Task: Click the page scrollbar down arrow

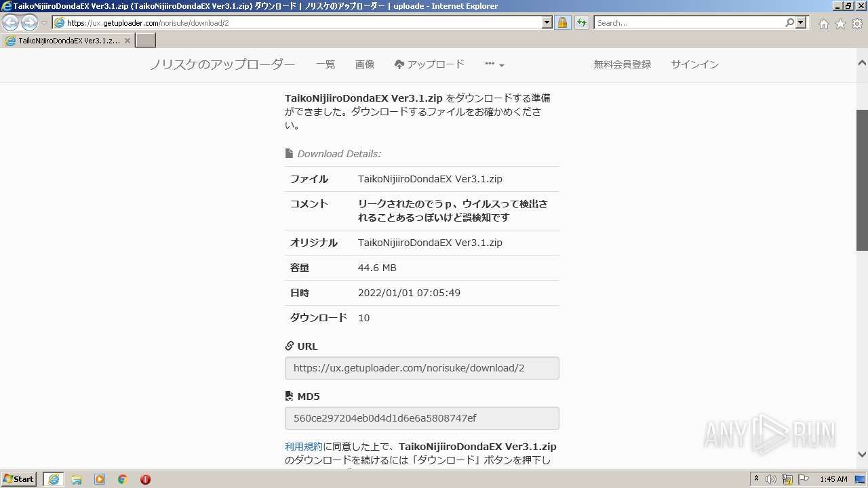Action: [862, 454]
